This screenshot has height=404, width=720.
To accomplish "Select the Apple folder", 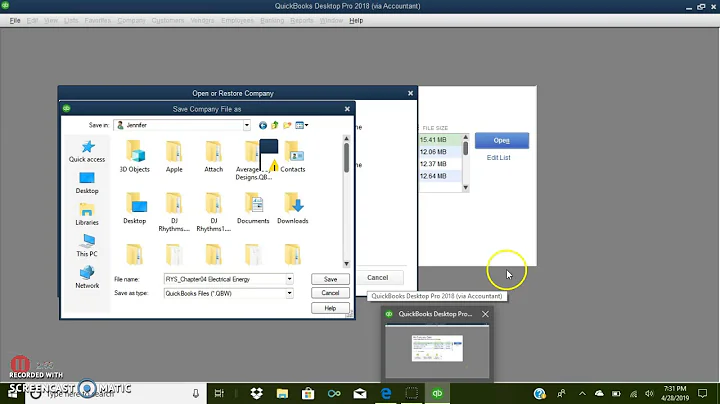I will 174,157.
